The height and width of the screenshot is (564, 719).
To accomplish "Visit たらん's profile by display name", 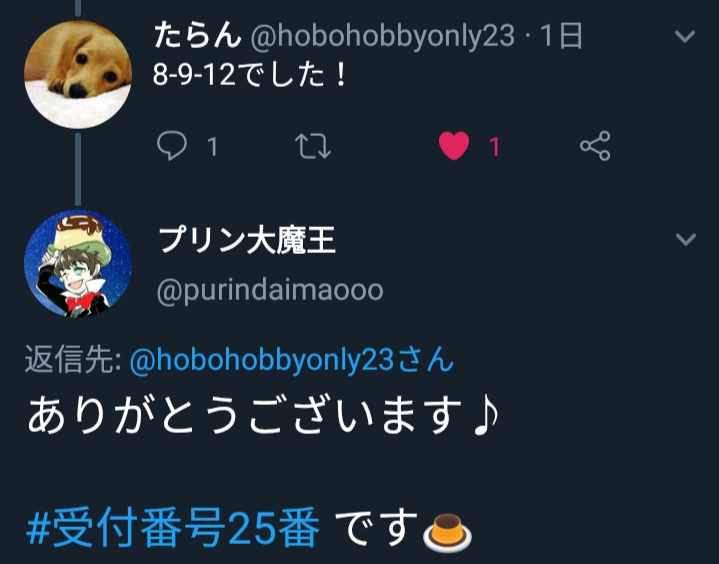I will 198,36.
